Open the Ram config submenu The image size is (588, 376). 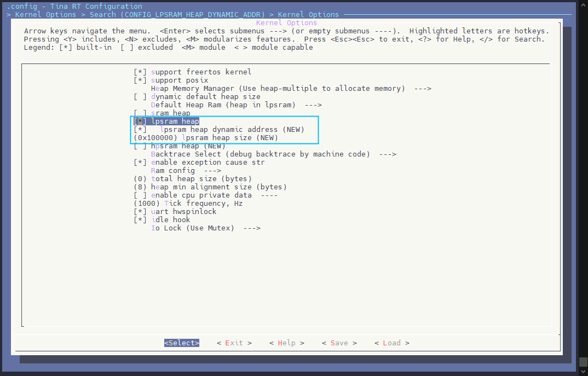pyautogui.click(x=186, y=171)
